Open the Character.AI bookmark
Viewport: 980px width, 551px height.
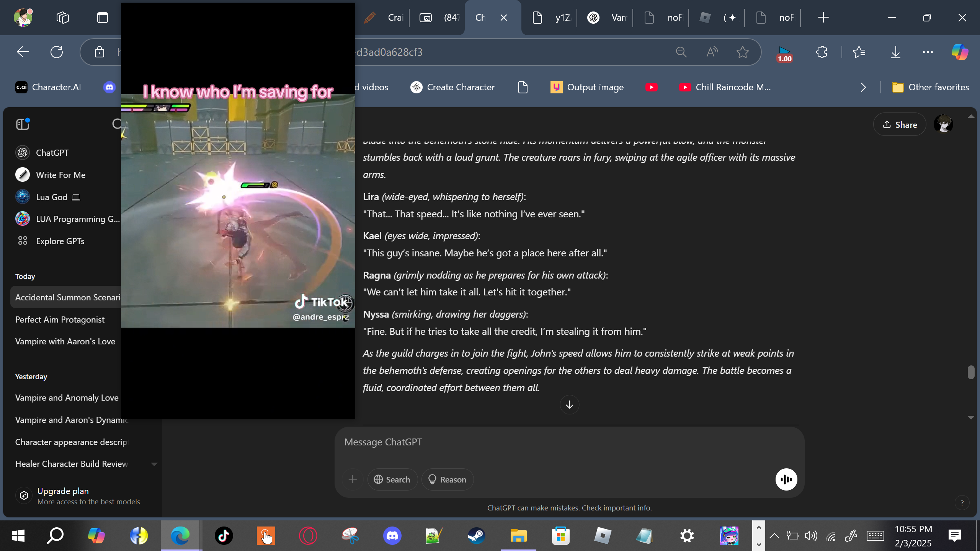click(48, 87)
